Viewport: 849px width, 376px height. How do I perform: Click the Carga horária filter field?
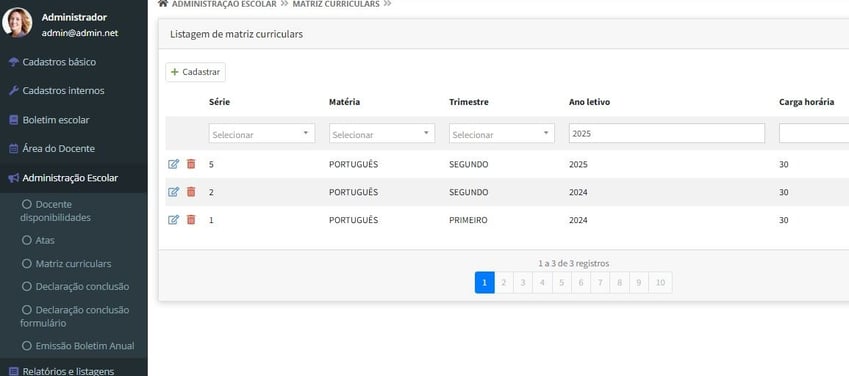[x=814, y=133]
